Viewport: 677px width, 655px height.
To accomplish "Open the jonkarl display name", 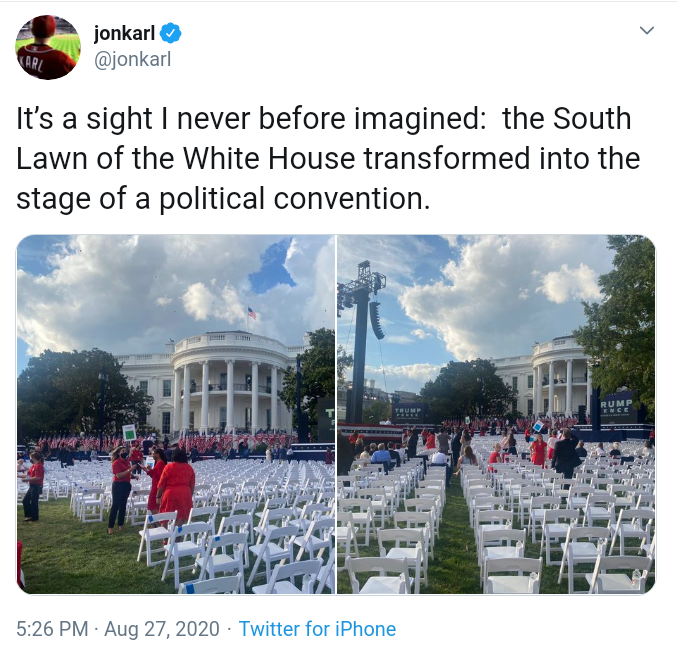I will tap(124, 33).
